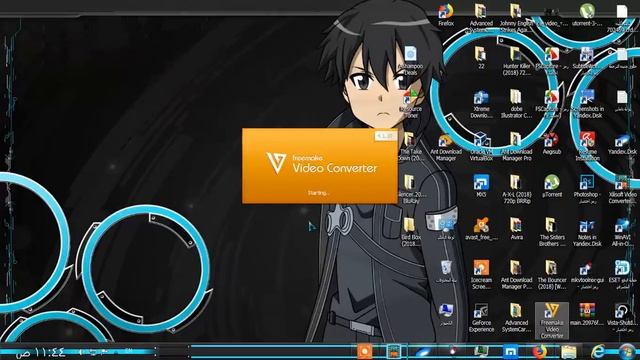Launch Xtreme Download Manager shortcut

[481, 104]
